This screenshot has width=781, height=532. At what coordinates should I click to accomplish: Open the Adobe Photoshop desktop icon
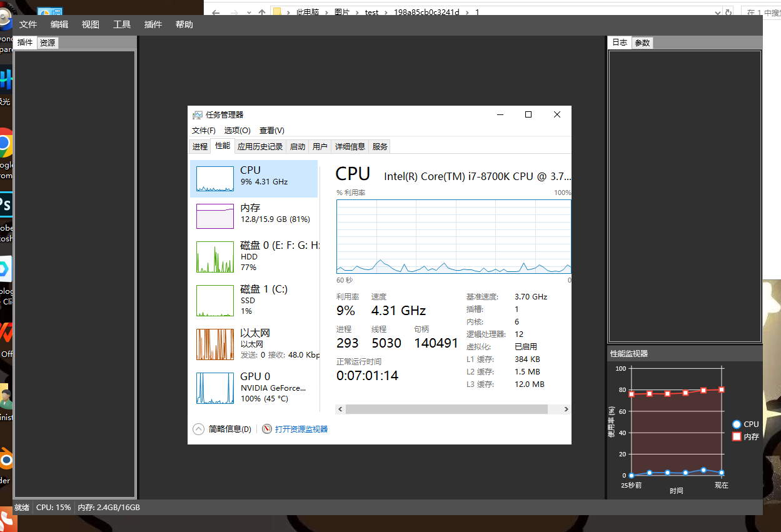coord(5,205)
